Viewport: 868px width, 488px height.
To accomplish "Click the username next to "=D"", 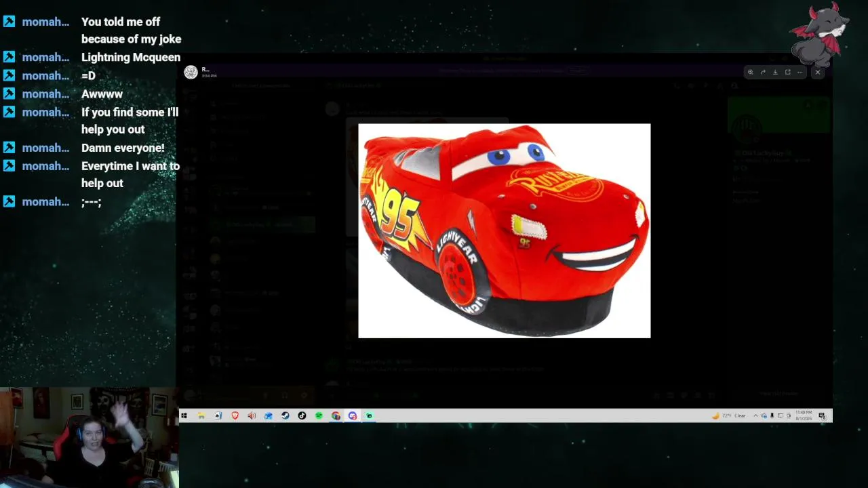I will pos(45,76).
